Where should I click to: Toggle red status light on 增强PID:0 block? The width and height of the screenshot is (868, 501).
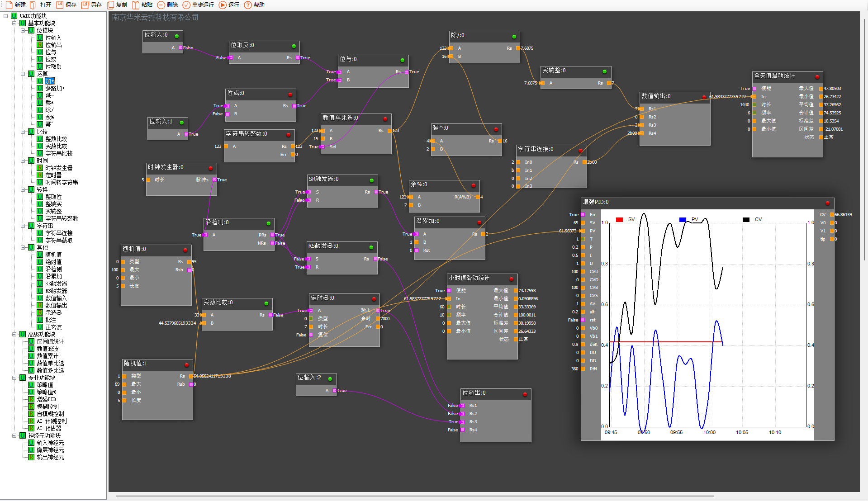(827, 203)
